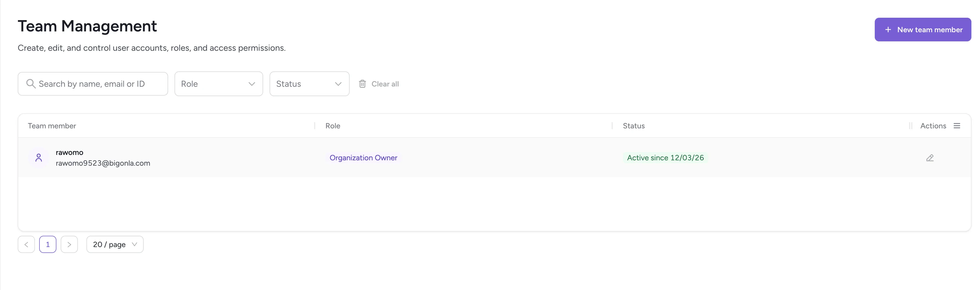
Task: Select the Status column header
Action: pos(633,126)
